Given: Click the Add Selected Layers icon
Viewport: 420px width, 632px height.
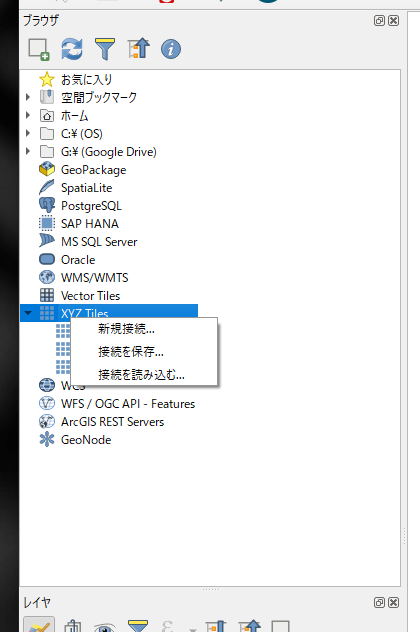Looking at the screenshot, I should (x=39, y=49).
